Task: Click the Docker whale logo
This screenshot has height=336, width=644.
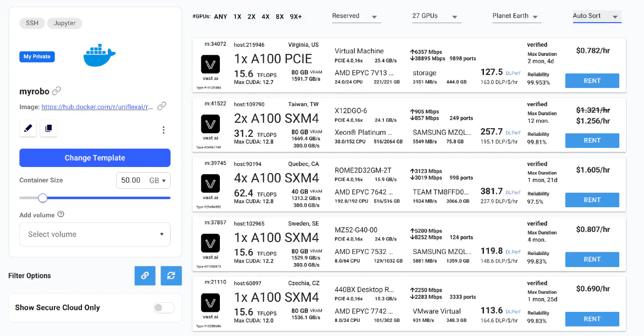Action: pyautogui.click(x=99, y=56)
